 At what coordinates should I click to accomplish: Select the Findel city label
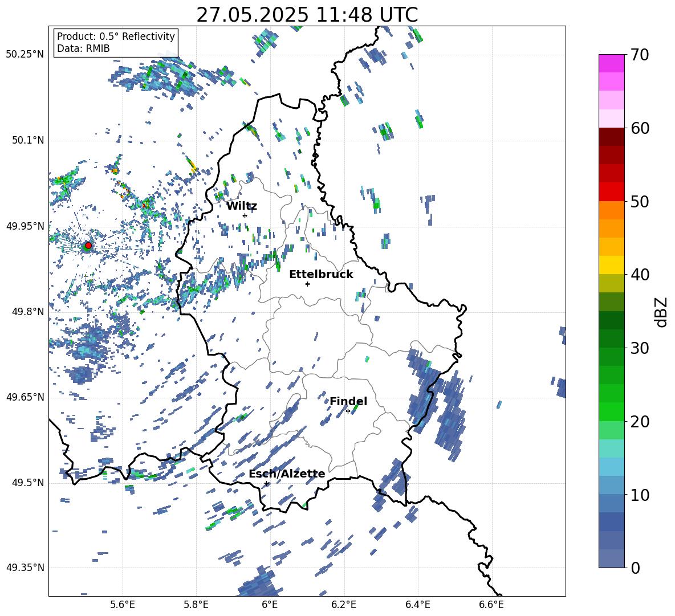(348, 401)
